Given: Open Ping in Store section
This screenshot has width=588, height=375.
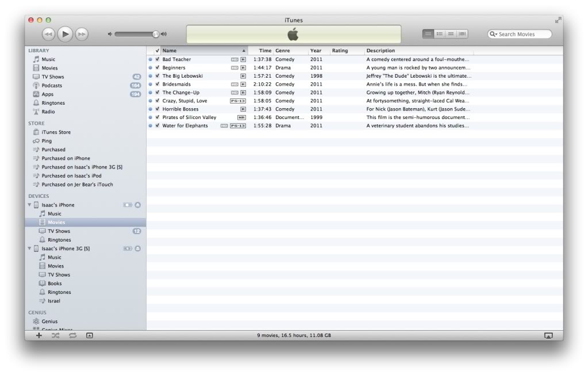Looking at the screenshot, I should point(47,141).
